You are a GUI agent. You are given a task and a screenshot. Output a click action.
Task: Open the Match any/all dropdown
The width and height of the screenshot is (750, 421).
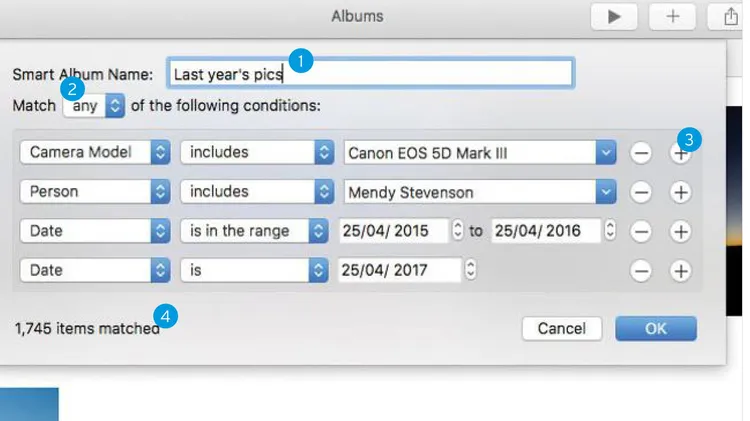94,105
